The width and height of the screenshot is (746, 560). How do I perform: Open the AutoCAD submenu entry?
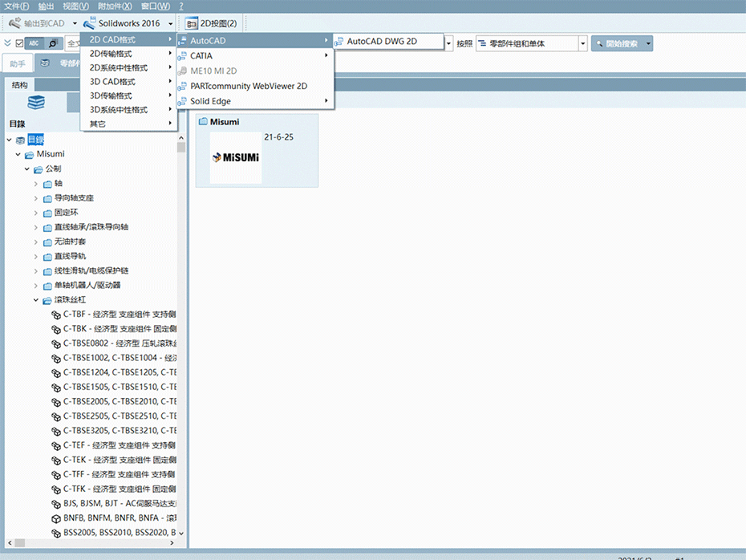coord(255,41)
